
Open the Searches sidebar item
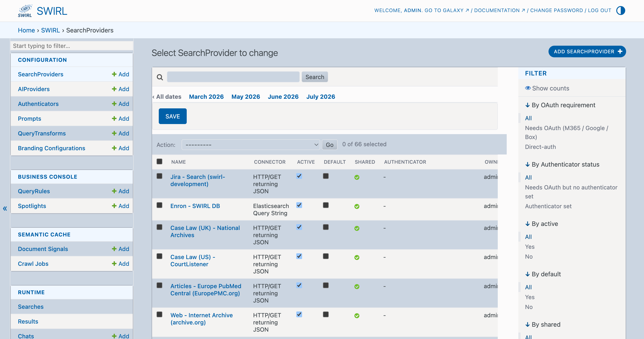pyautogui.click(x=31, y=307)
